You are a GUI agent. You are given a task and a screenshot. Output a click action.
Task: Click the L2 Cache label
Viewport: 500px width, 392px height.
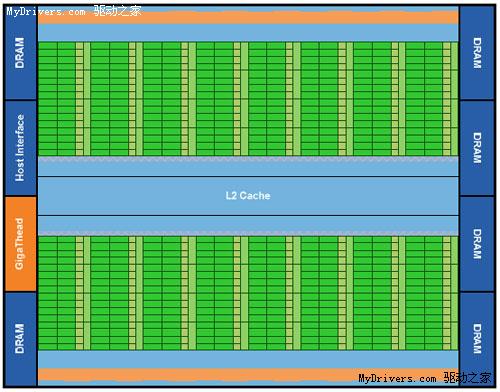248,196
